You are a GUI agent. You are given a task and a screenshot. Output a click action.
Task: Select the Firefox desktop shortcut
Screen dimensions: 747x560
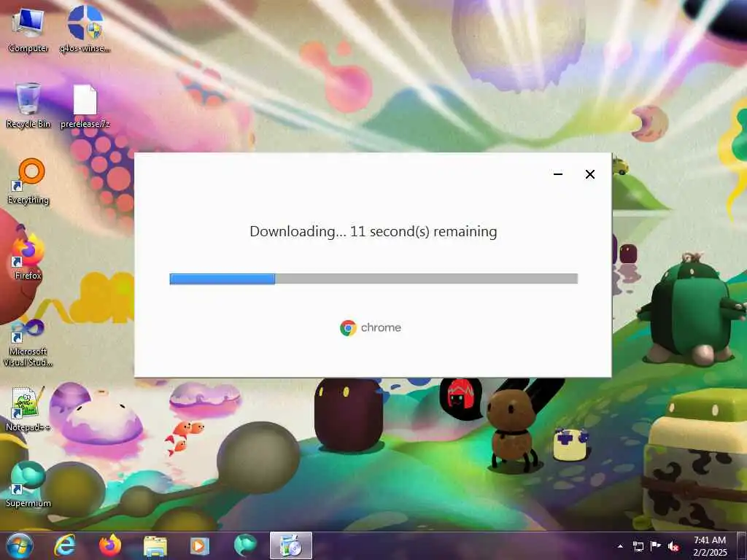[28, 257]
